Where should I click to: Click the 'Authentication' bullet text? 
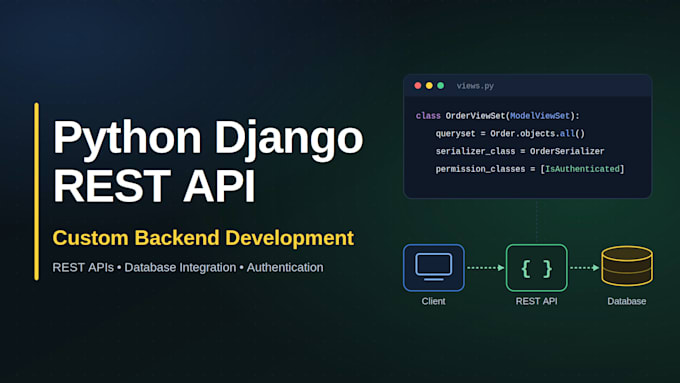285,267
